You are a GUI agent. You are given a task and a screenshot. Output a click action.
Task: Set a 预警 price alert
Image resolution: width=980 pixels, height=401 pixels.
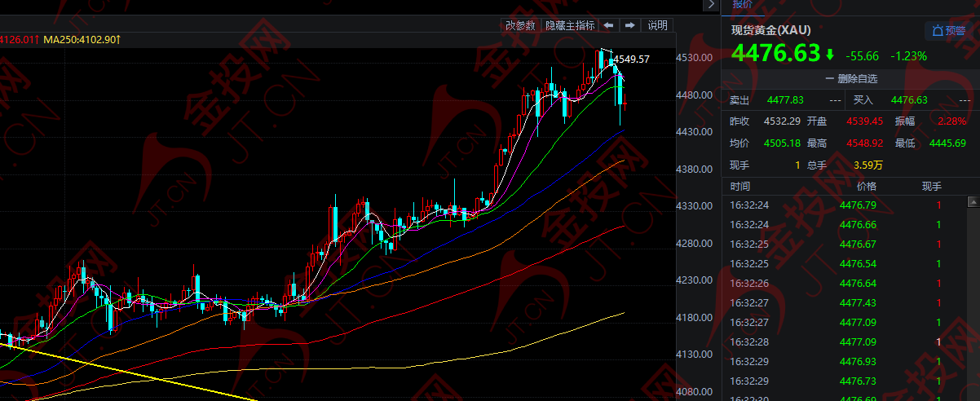[949, 31]
